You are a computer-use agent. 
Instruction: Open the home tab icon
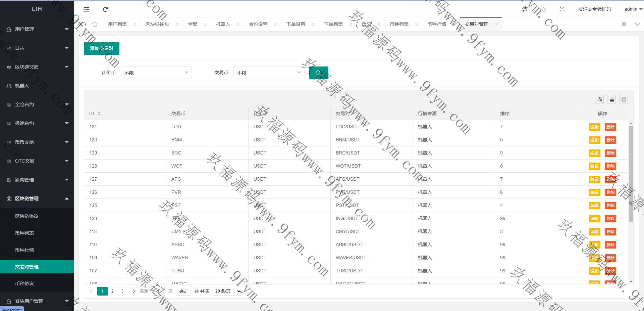(x=95, y=24)
